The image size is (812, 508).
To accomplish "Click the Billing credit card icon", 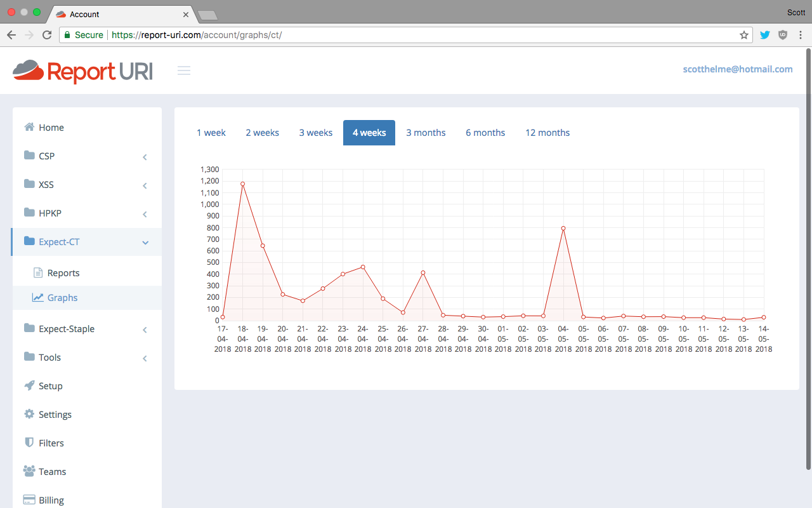I will [x=29, y=500].
